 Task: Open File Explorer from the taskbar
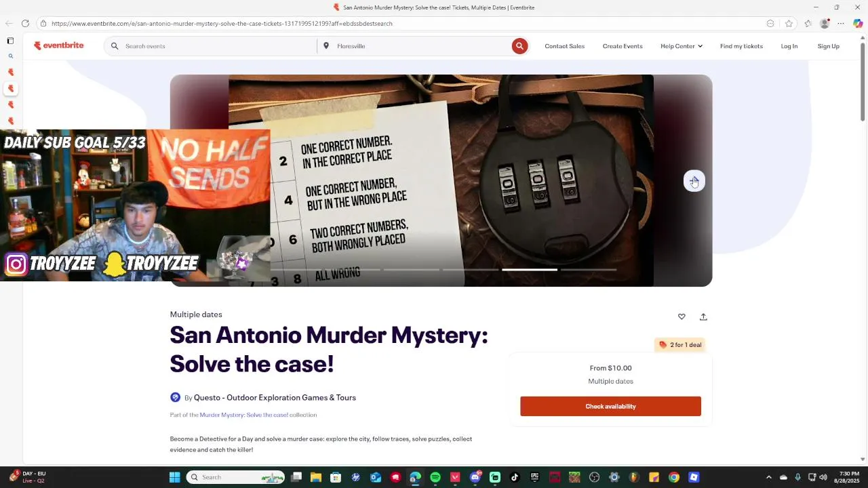316,477
